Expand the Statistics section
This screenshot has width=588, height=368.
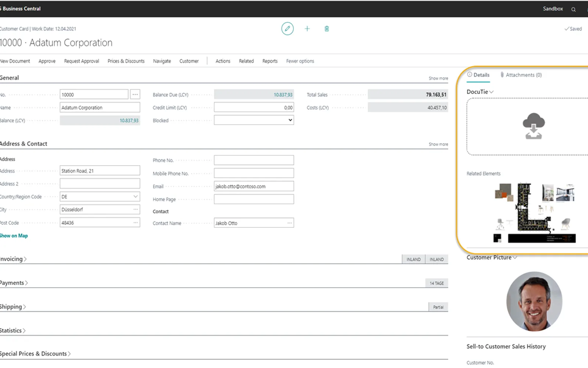pyautogui.click(x=13, y=330)
